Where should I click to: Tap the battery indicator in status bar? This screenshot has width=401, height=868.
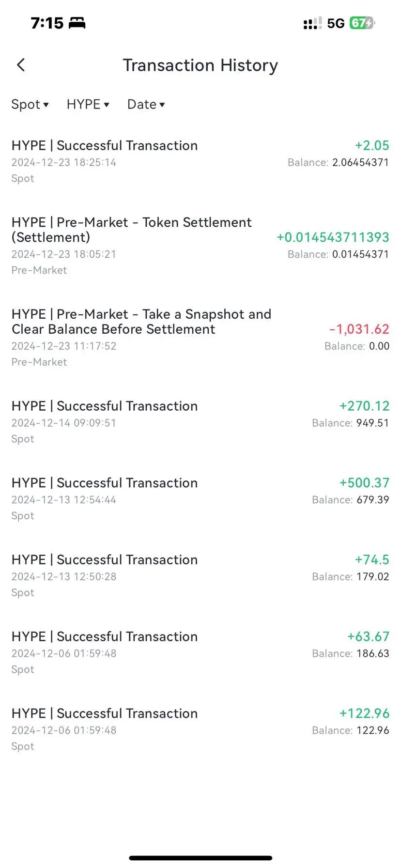coord(362,23)
